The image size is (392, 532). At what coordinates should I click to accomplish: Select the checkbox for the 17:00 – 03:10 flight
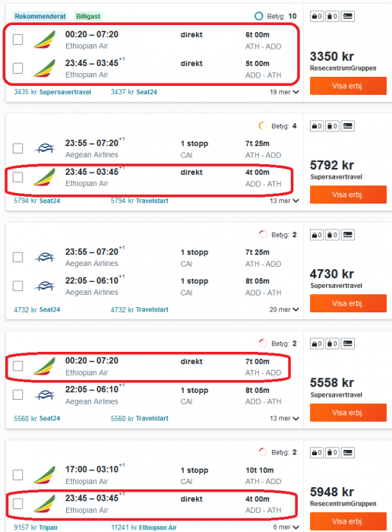coord(17,475)
